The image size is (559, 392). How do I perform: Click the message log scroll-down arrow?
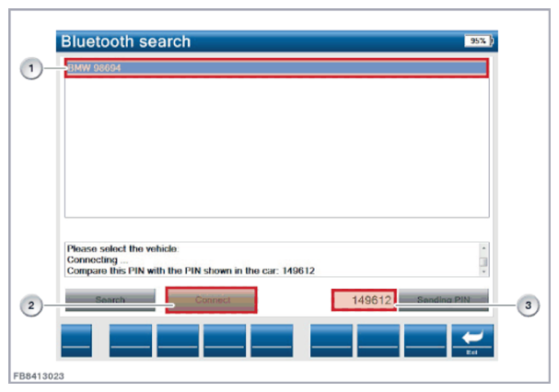coord(484,271)
